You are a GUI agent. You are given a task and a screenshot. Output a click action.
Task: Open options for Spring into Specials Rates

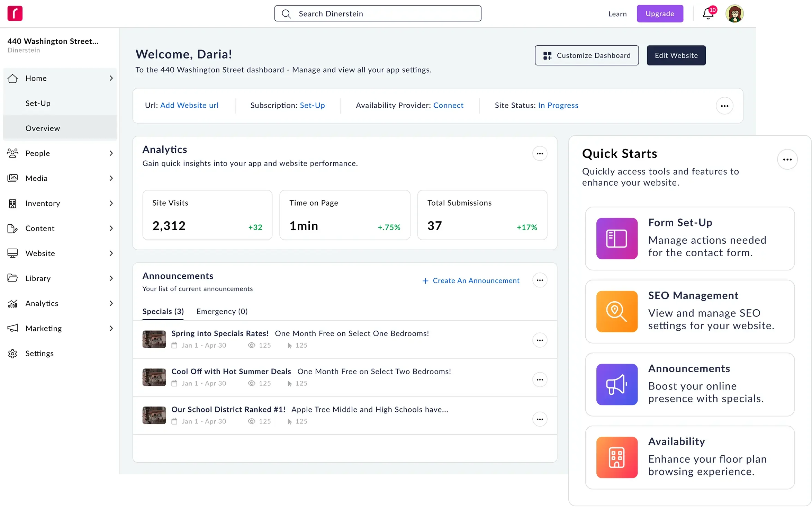tap(540, 340)
